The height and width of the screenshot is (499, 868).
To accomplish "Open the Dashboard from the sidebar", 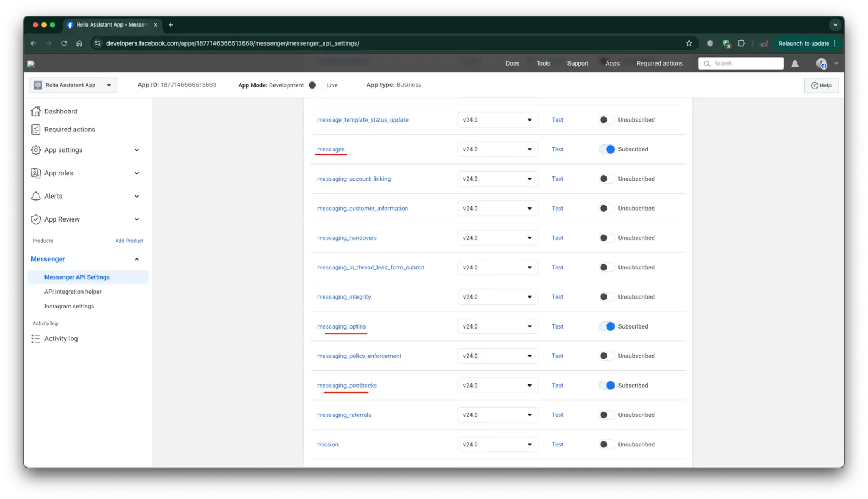I will click(x=35, y=111).
